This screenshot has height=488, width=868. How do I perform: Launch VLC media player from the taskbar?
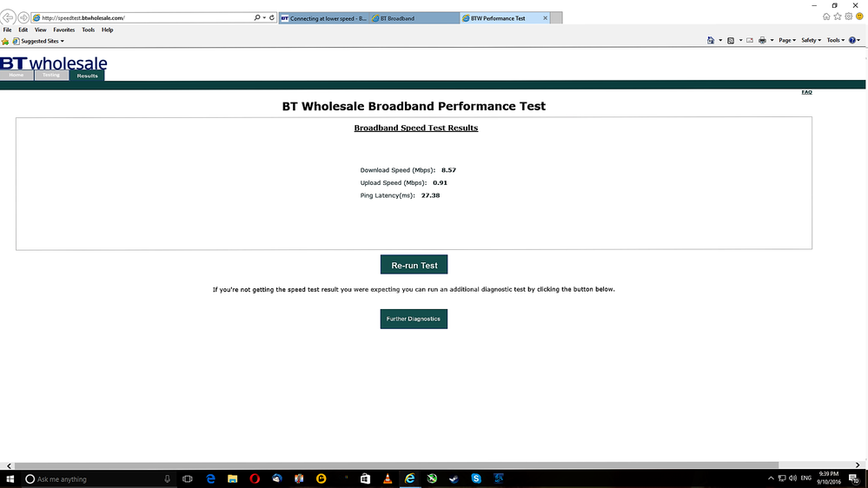tap(388, 479)
